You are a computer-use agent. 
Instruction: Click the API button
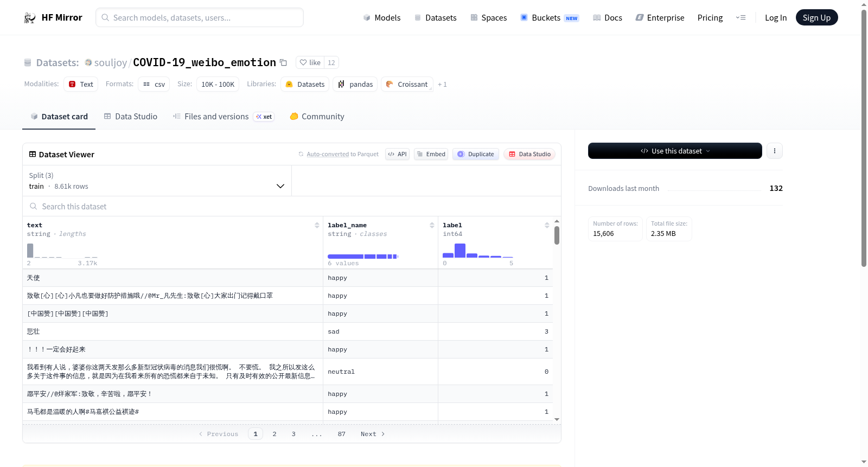pyautogui.click(x=397, y=154)
